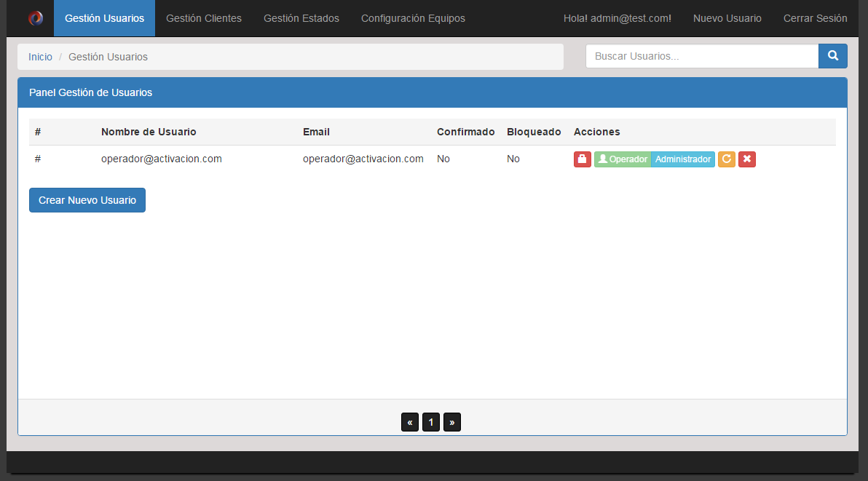This screenshot has height=481, width=868.
Task: Click the magnifier search button
Action: pos(832,56)
